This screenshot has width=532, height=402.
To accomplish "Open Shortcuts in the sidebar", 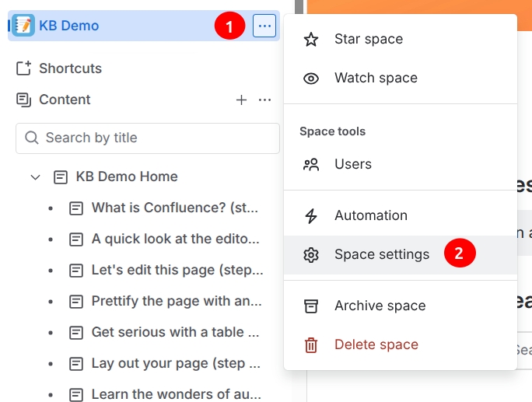I will coord(70,68).
